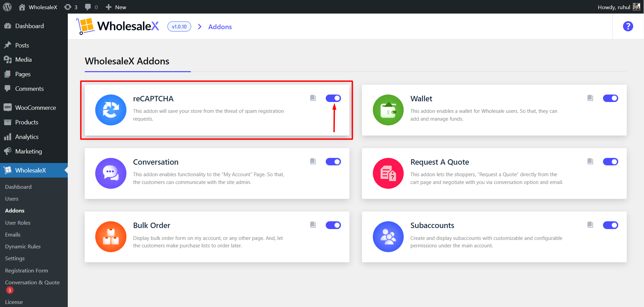Disable the reCAPTCHA addon toggle
Image resolution: width=644 pixels, height=307 pixels.
tap(333, 98)
